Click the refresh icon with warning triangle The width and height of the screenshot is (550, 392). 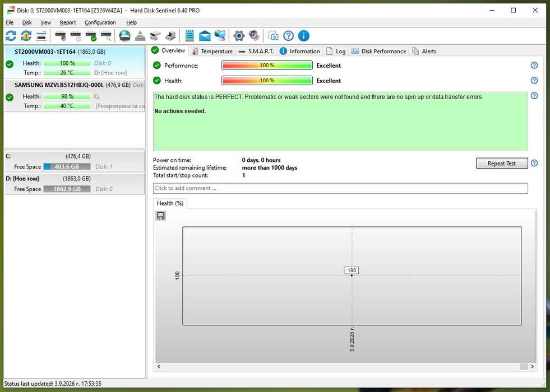(x=26, y=36)
